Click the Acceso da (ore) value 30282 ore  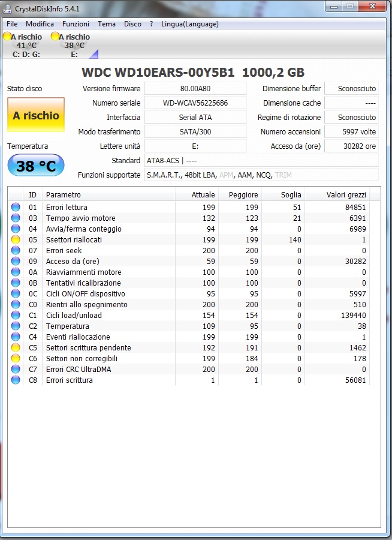pos(351,146)
